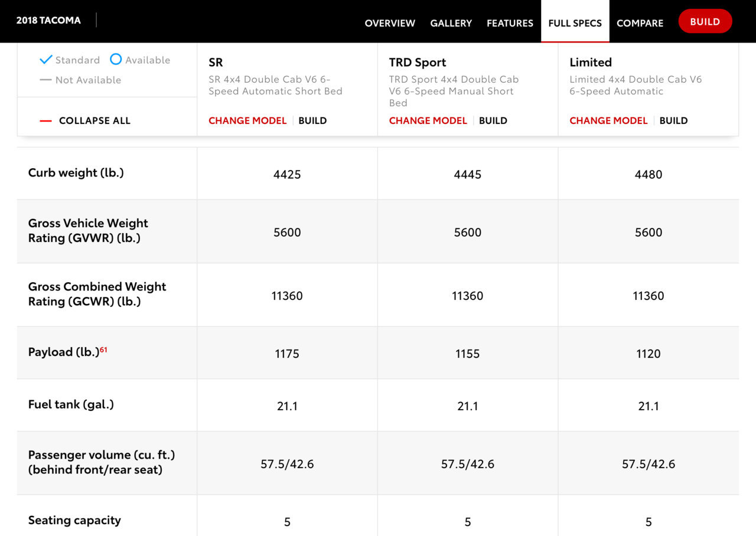Click the TRD Sport payload value 1155

(468, 354)
